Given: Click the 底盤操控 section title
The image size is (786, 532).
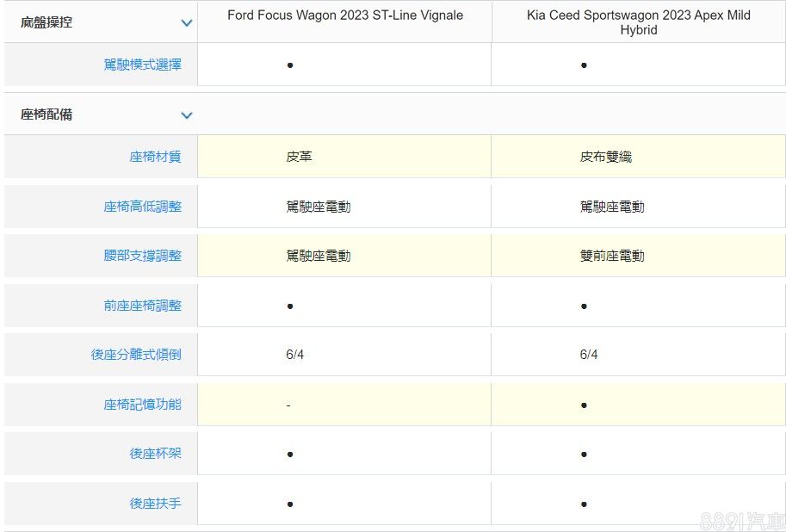Looking at the screenshot, I should click(46, 22).
